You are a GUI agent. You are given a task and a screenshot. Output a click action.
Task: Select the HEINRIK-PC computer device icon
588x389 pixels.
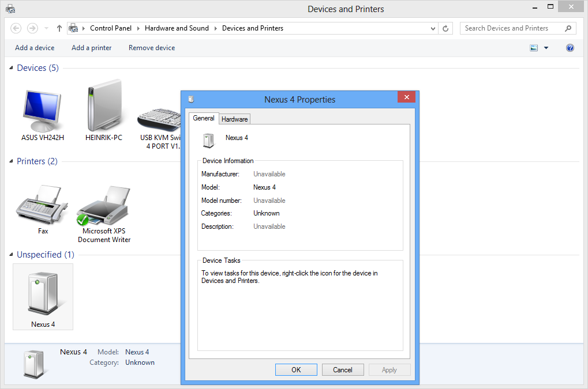click(104, 105)
